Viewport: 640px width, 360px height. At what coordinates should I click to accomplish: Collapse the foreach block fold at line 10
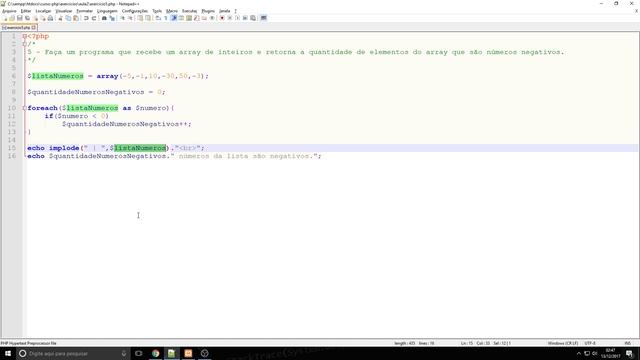pos(24,108)
